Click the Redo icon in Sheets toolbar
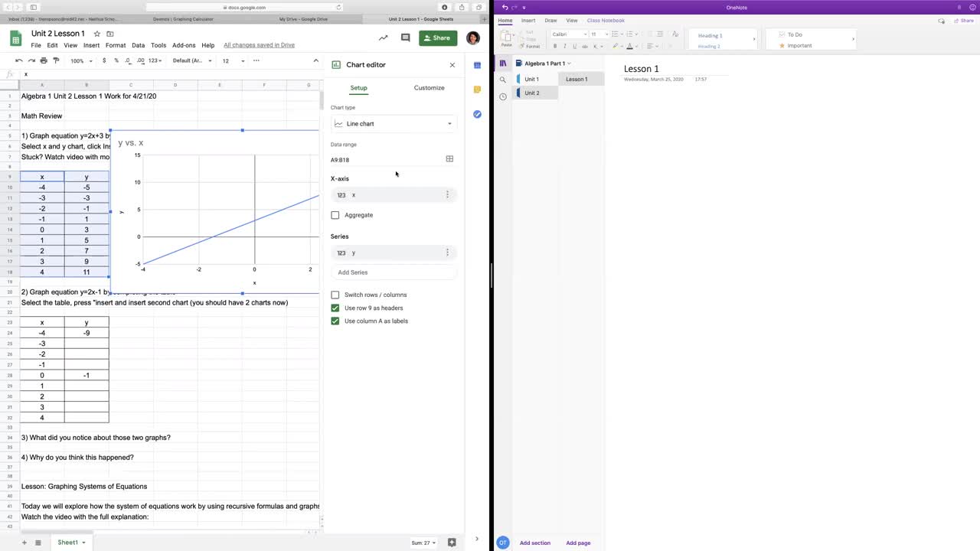980x551 pixels. [x=31, y=60]
